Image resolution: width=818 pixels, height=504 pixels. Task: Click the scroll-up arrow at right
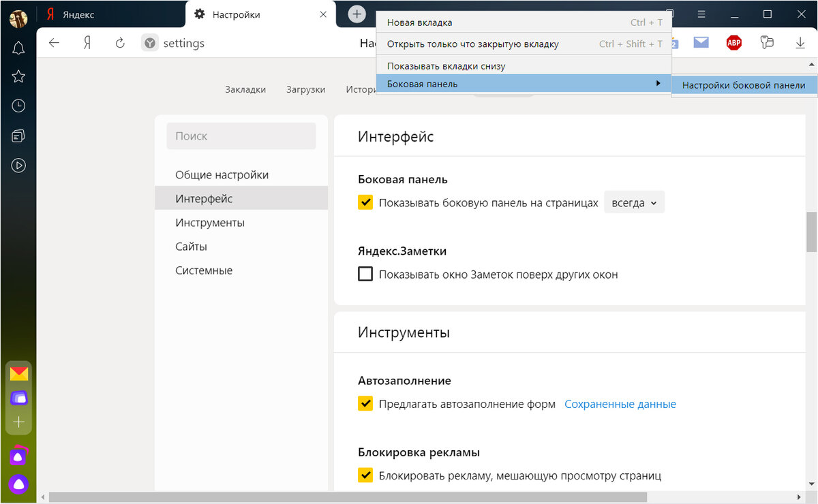pyautogui.click(x=811, y=64)
